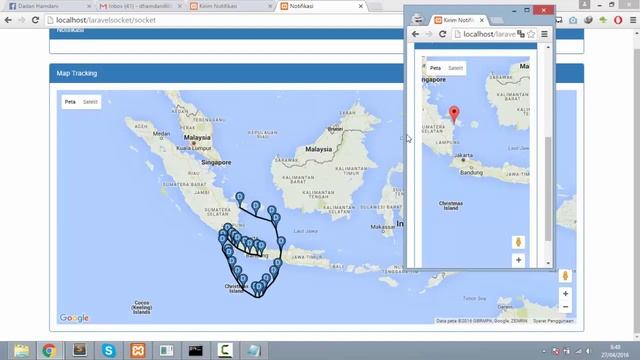Click Makassar label on main map
This screenshot has height=360, width=640.
(x=382, y=227)
